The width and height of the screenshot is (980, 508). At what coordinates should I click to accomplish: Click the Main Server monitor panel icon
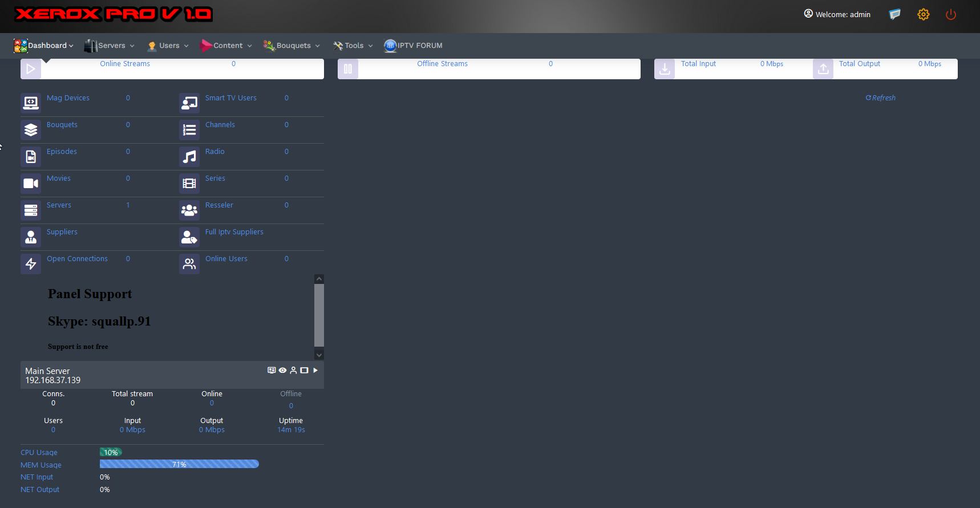(272, 371)
